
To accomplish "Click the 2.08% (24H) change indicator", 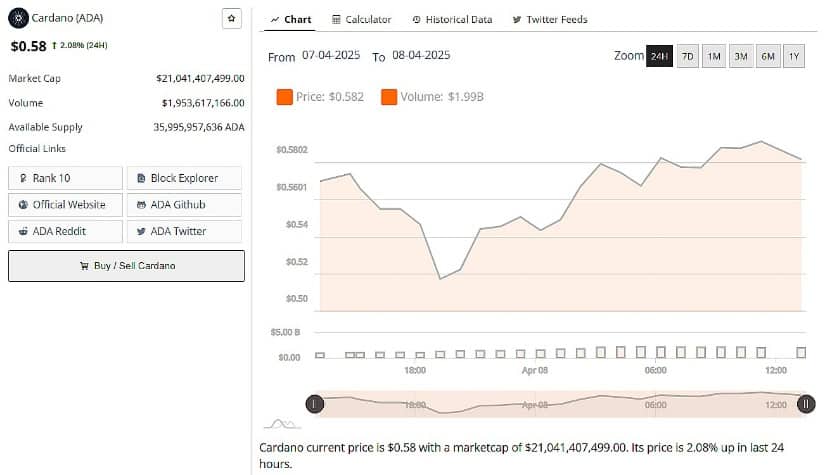I will 80,45.
